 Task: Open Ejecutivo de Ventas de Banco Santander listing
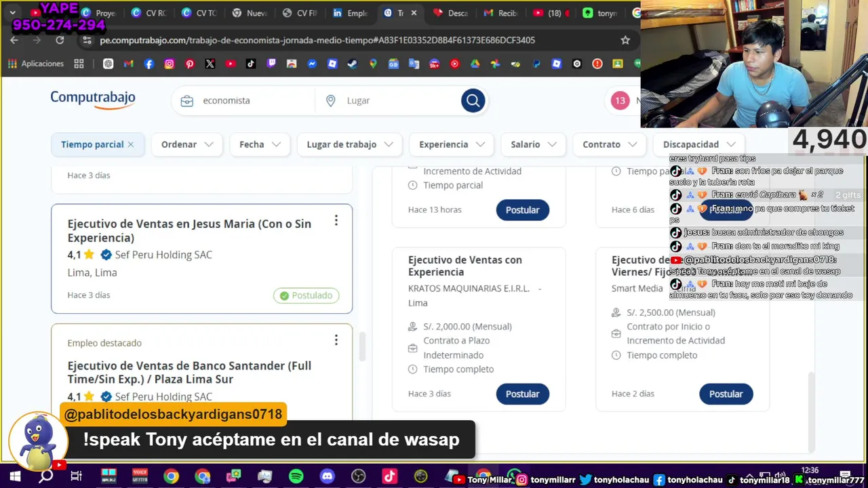pos(189,372)
